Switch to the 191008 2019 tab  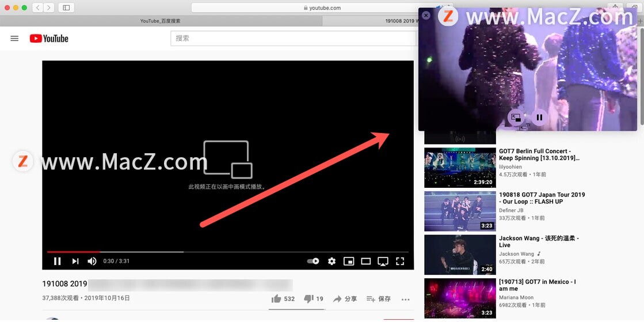click(x=402, y=21)
